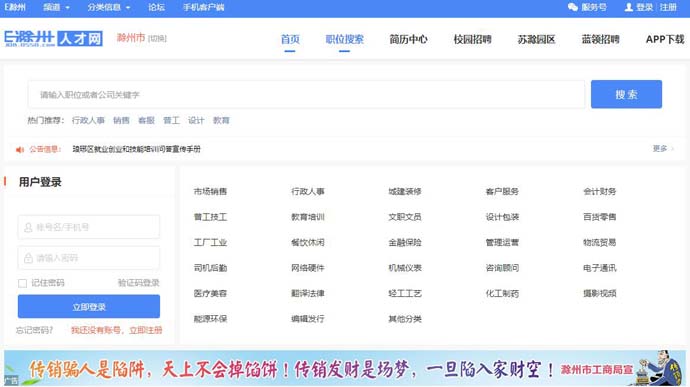This screenshot has width=690, height=387.
Task: Open the 其他分类 category
Action: coord(405,319)
